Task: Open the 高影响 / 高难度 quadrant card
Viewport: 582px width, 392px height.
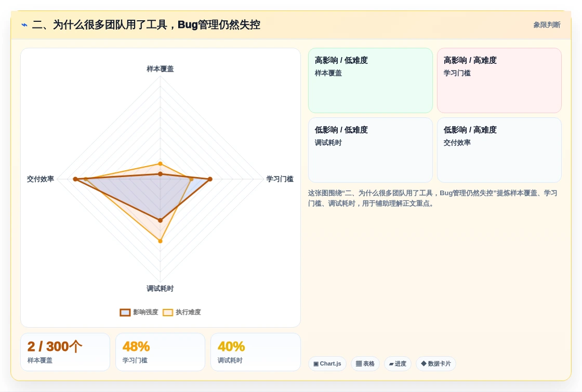Action: pyautogui.click(x=499, y=80)
